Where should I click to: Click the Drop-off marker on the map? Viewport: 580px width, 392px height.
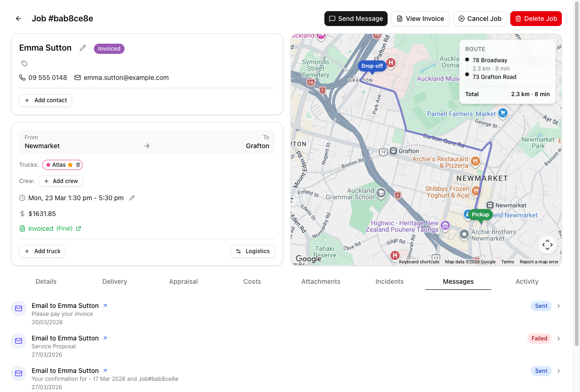pyautogui.click(x=372, y=66)
